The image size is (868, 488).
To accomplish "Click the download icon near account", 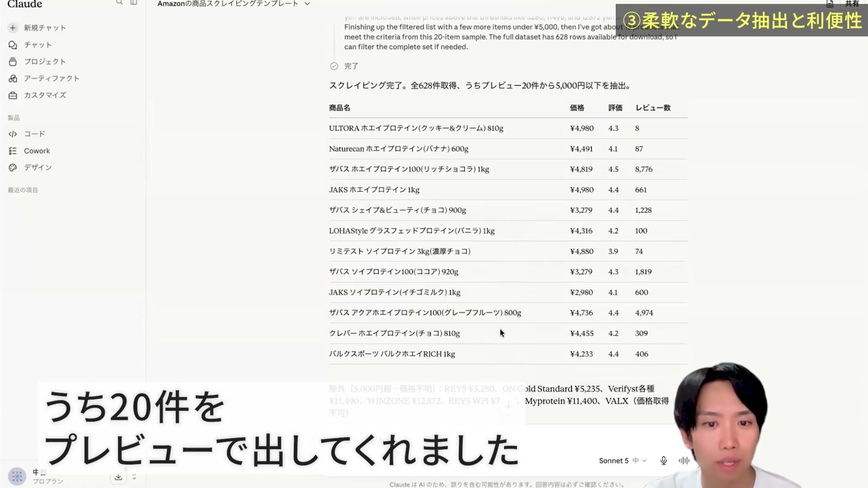I will pos(118,477).
